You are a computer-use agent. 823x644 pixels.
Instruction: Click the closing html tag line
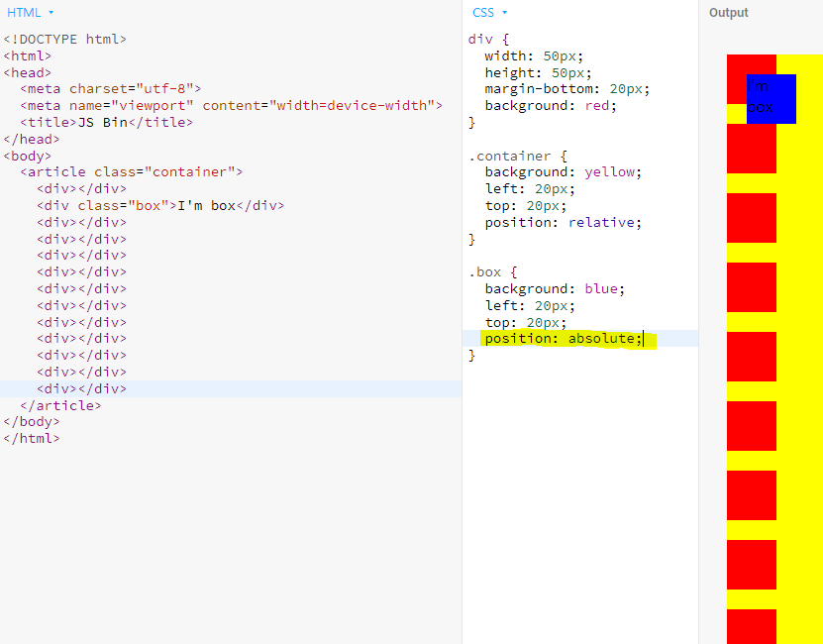point(32,438)
